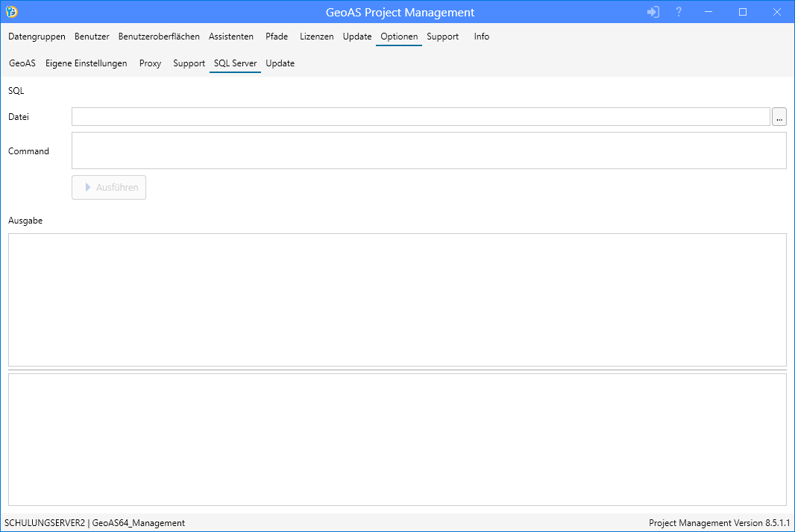
Task: Click inside the Command text box
Action: click(x=429, y=151)
